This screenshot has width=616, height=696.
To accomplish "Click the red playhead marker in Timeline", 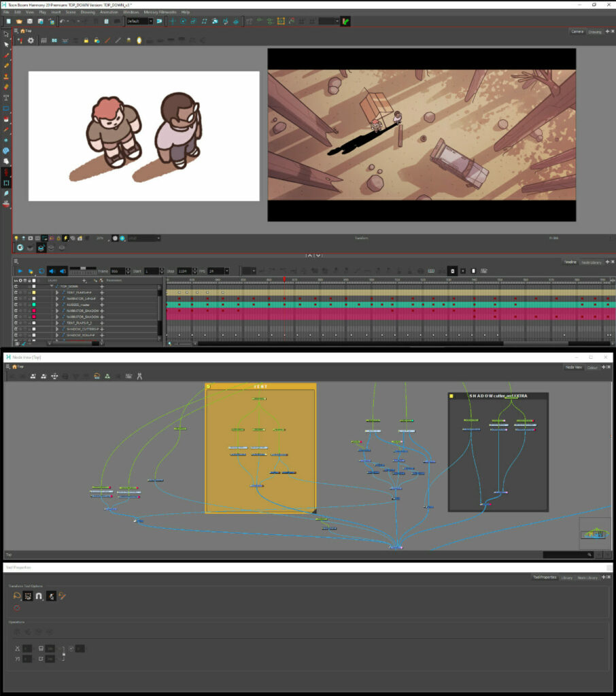I will pos(284,279).
